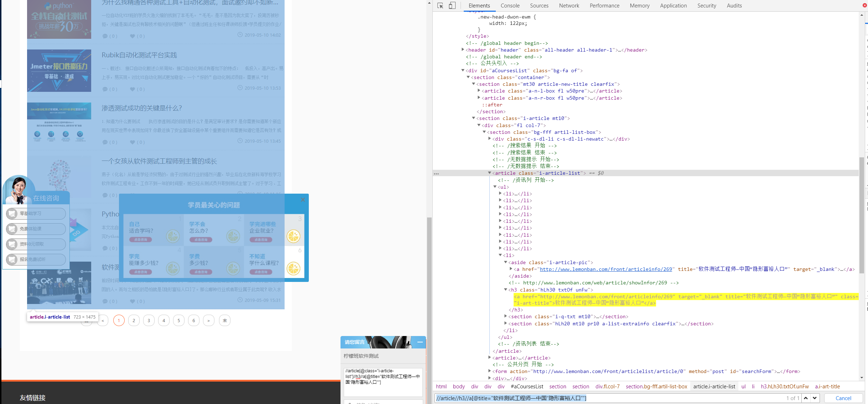Open the Network tab
This screenshot has height=404, width=868.
(569, 6)
